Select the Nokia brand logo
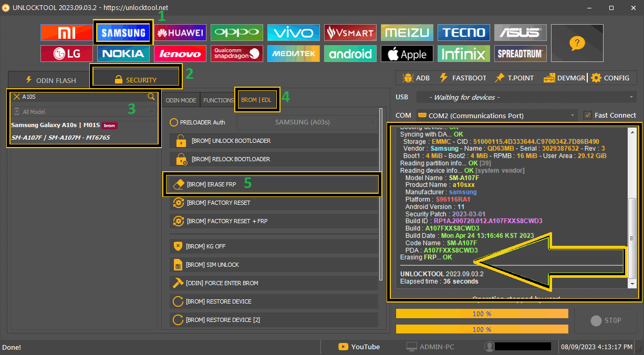The image size is (644, 355). coord(123,54)
